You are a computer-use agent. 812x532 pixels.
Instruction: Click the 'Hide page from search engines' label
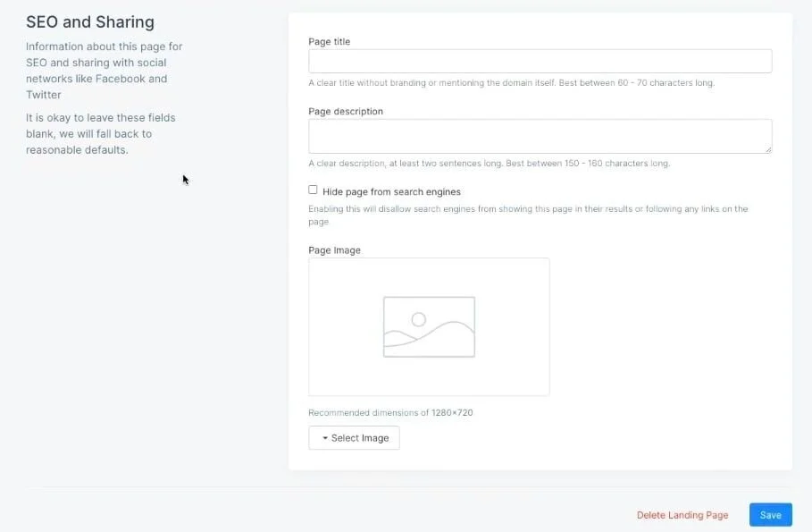coord(391,192)
